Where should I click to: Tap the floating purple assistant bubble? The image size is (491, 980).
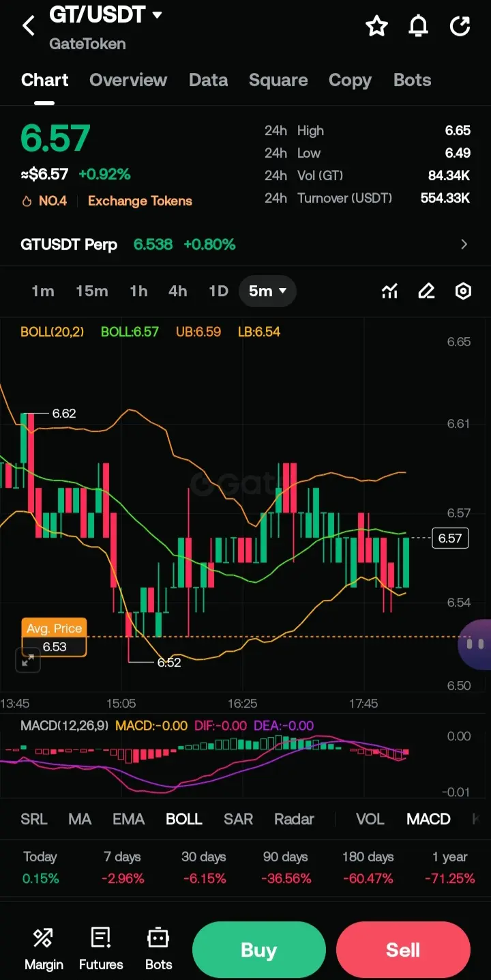pyautogui.click(x=476, y=644)
